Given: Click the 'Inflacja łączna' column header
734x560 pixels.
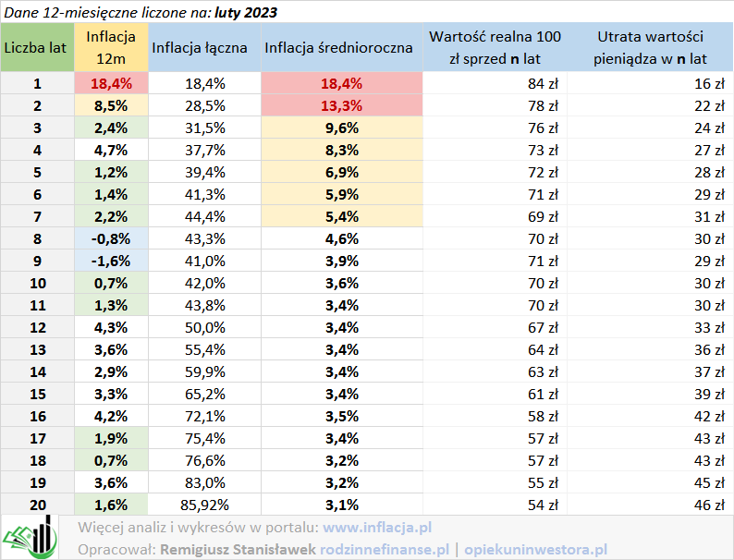Looking at the screenshot, I should click(200, 47).
